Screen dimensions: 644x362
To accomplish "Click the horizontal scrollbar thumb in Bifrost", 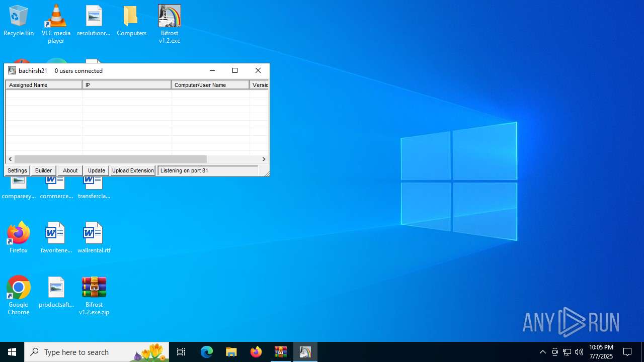I will coord(111,159).
